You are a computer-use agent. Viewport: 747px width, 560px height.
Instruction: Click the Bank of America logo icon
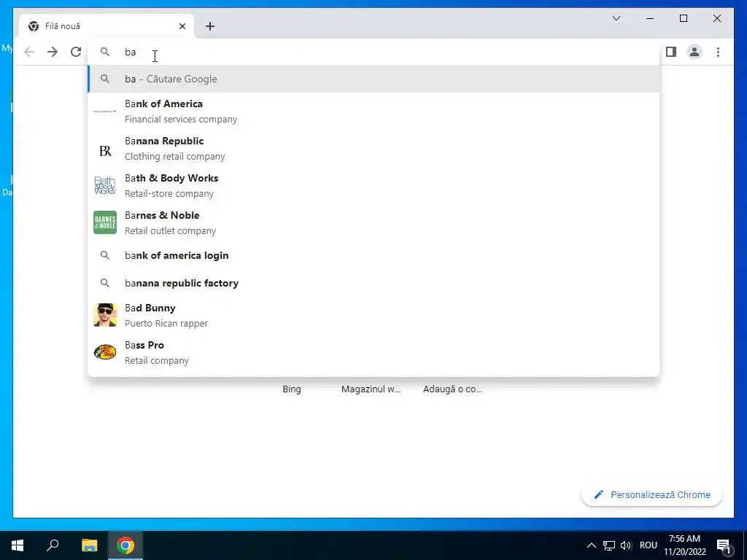tap(105, 111)
